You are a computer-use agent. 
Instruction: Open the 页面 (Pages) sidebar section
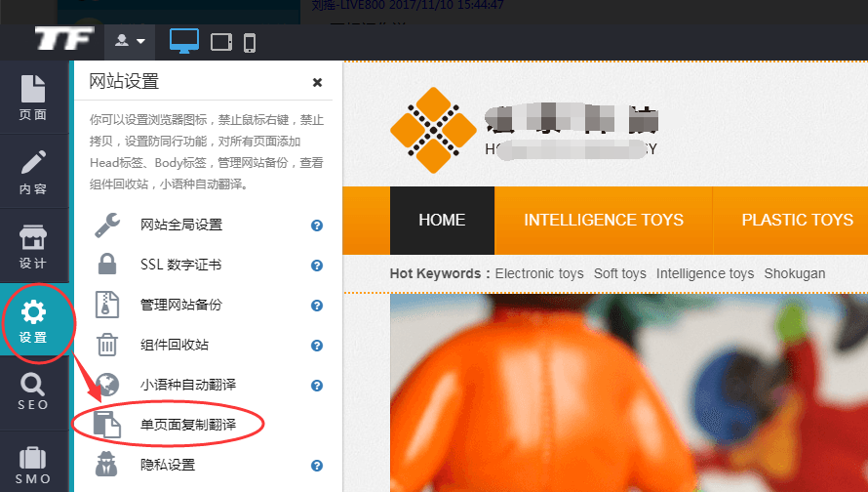click(33, 98)
